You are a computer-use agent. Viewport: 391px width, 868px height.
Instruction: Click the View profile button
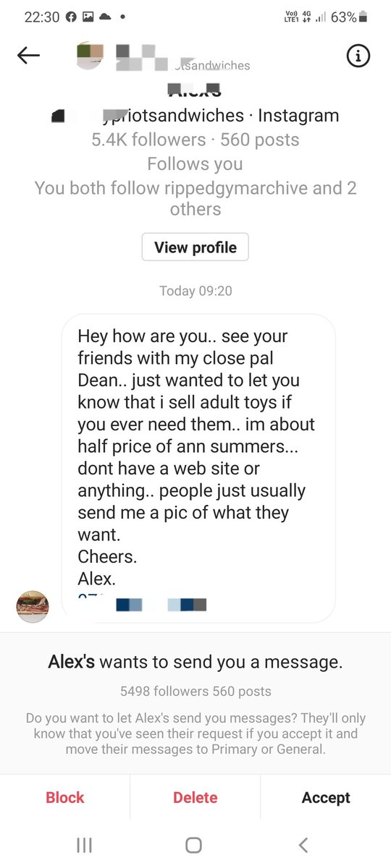[195, 247]
